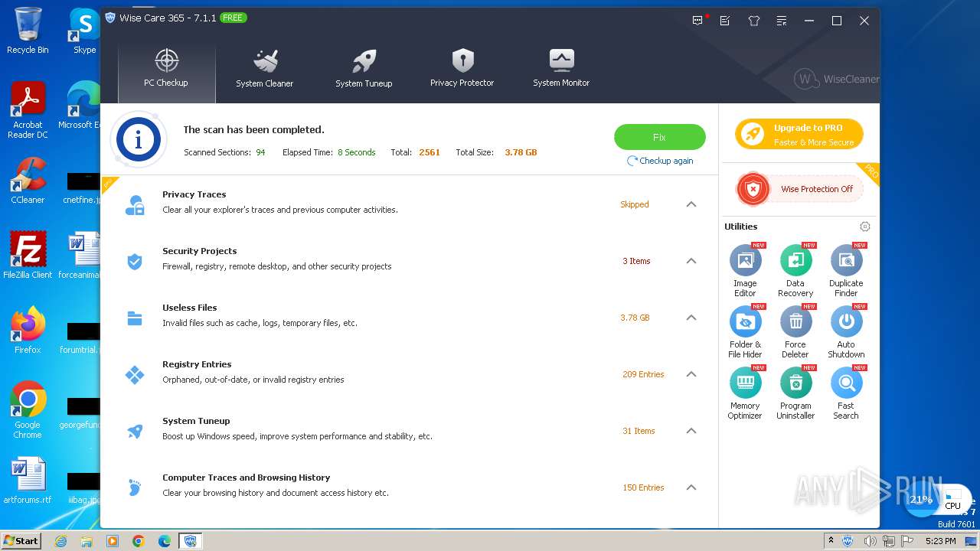Open the main menu list icon
Viewport: 980px width, 551px height.
[781, 21]
